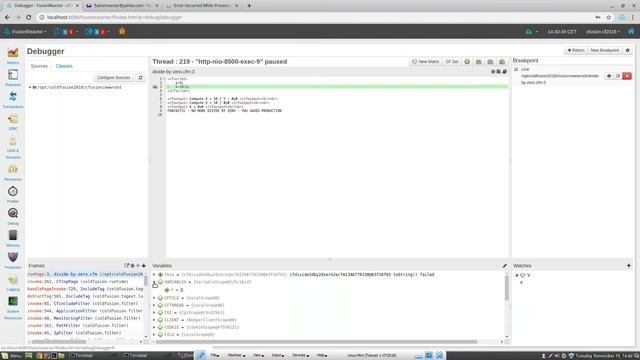
Task: Refresh the sources list
Action: point(140,78)
